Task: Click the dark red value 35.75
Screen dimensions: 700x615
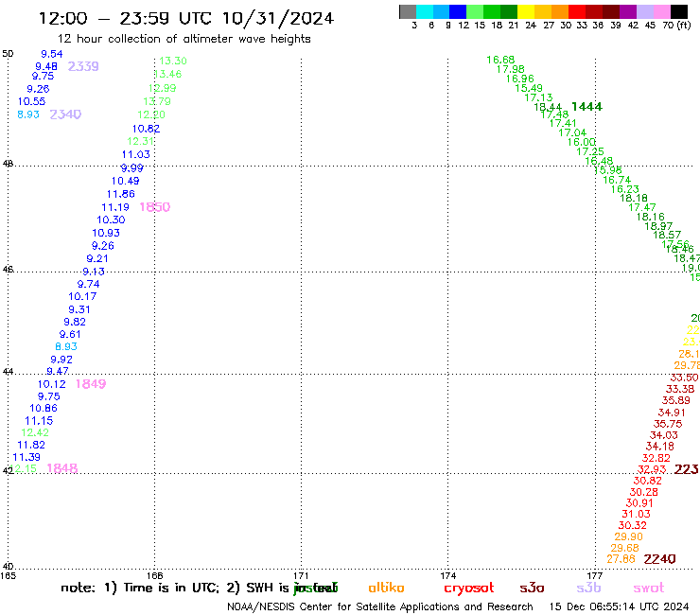Action: (668, 423)
